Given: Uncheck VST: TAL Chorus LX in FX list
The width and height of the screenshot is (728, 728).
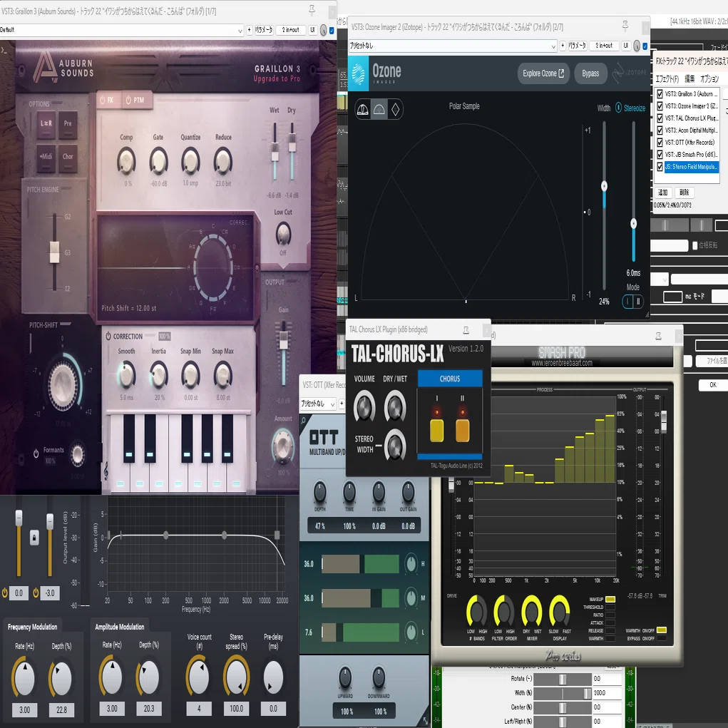Looking at the screenshot, I should (660, 118).
